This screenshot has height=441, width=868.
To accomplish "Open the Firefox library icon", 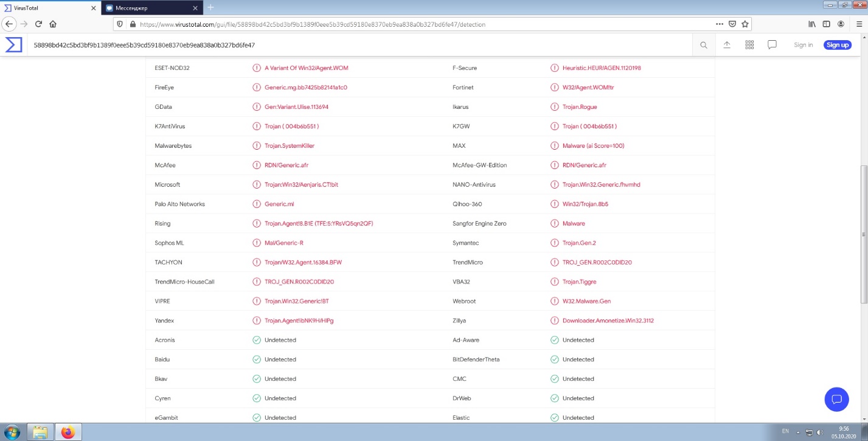I will point(811,24).
